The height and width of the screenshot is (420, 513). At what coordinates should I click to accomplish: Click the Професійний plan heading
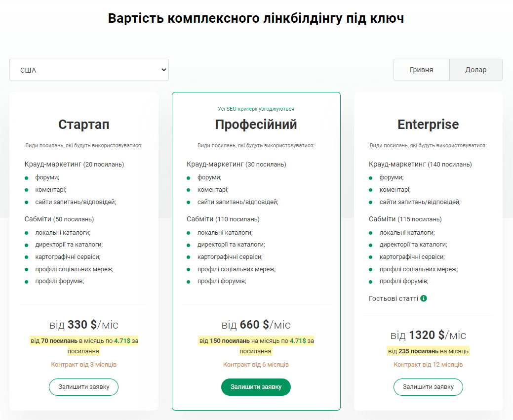(256, 125)
